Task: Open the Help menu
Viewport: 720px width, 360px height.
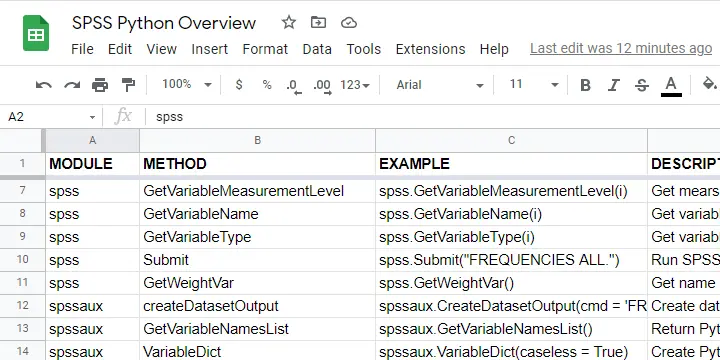Action: 494,49
